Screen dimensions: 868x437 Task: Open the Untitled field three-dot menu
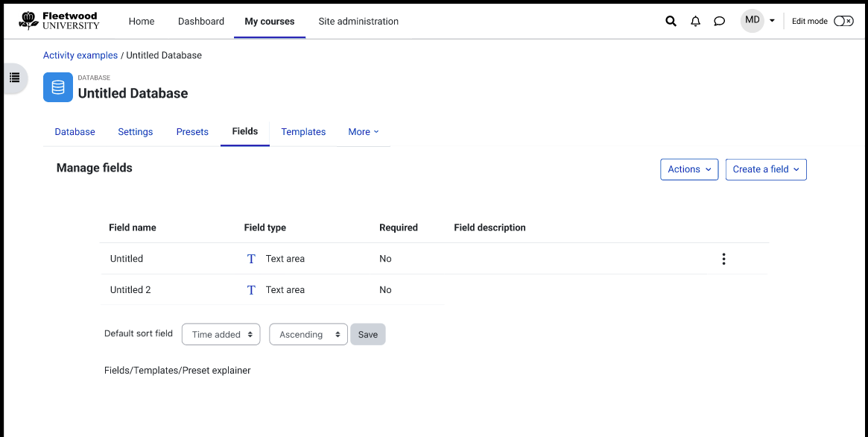click(x=723, y=259)
